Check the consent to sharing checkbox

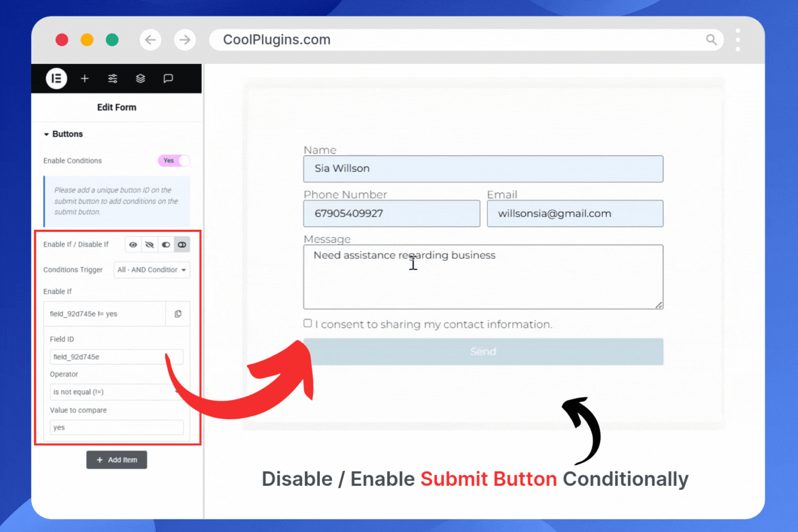pos(307,323)
